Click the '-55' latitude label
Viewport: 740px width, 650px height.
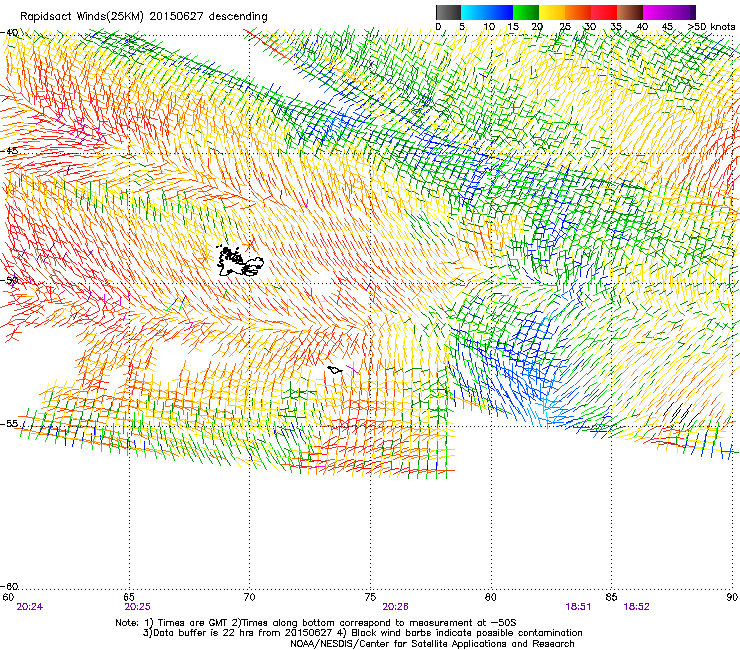[9, 424]
